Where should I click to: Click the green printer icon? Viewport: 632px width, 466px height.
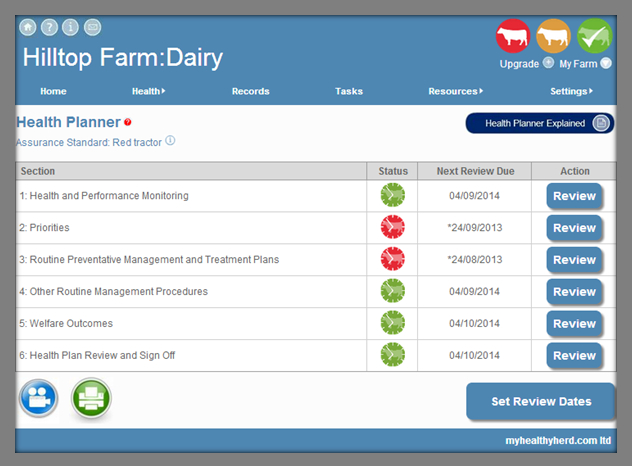click(91, 398)
